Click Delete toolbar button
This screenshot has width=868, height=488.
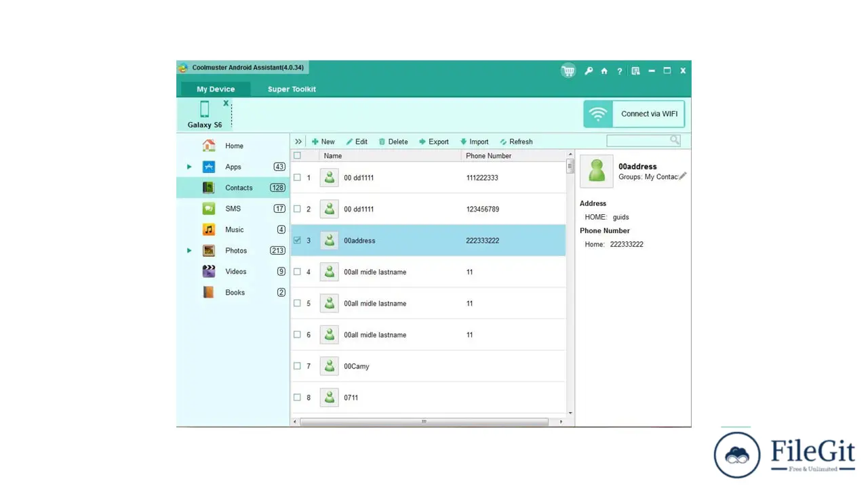click(393, 142)
